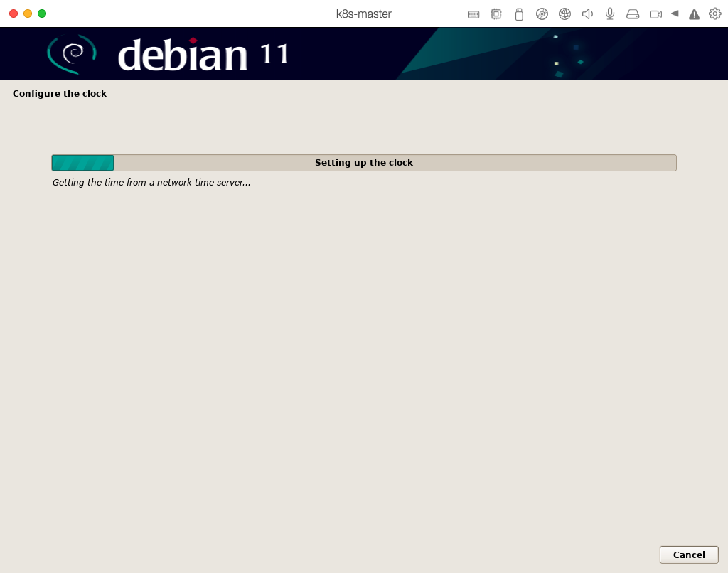Image resolution: width=728 pixels, height=573 pixels.
Task: Click the microphone toolbar icon
Action: pos(609,14)
